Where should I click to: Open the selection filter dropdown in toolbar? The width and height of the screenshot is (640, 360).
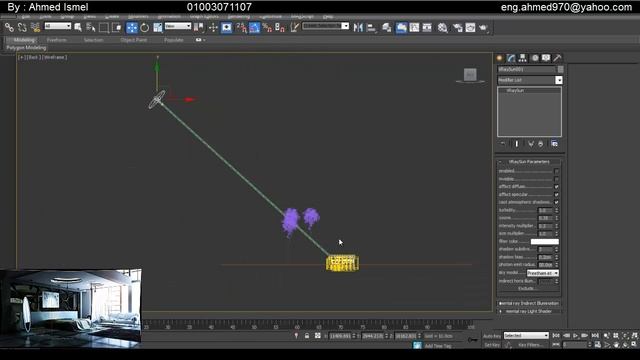(x=58, y=26)
